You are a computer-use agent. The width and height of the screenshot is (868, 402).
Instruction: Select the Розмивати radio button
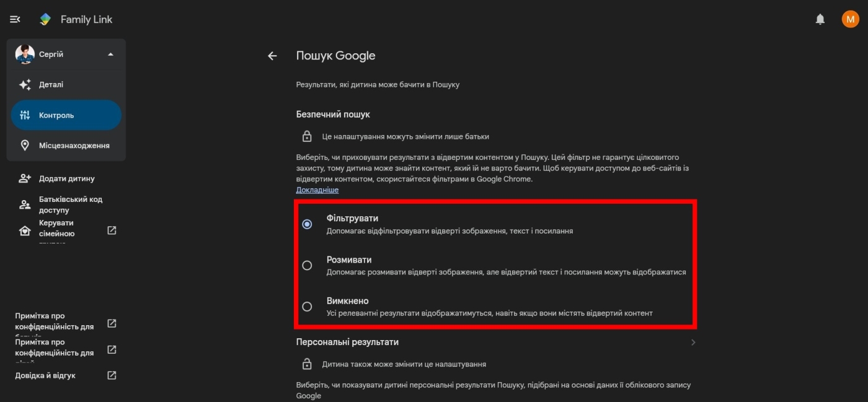(x=307, y=265)
